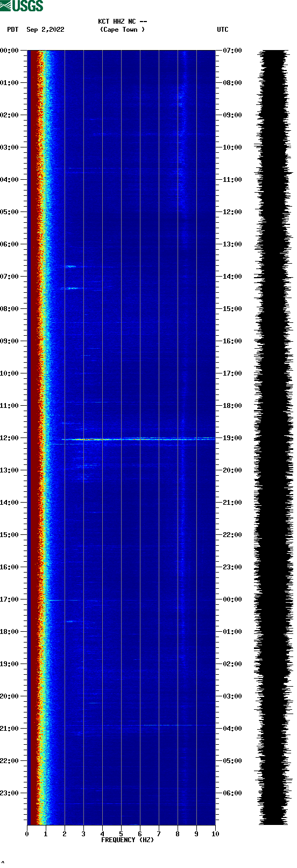297x868 pixels.
Task: Click the PDT "07:00" time label
Action: 9,277
